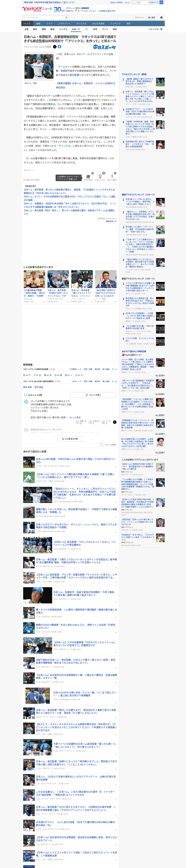Open the 経済 category tab
Viewport: 186px width, 868px height.
[52, 29]
